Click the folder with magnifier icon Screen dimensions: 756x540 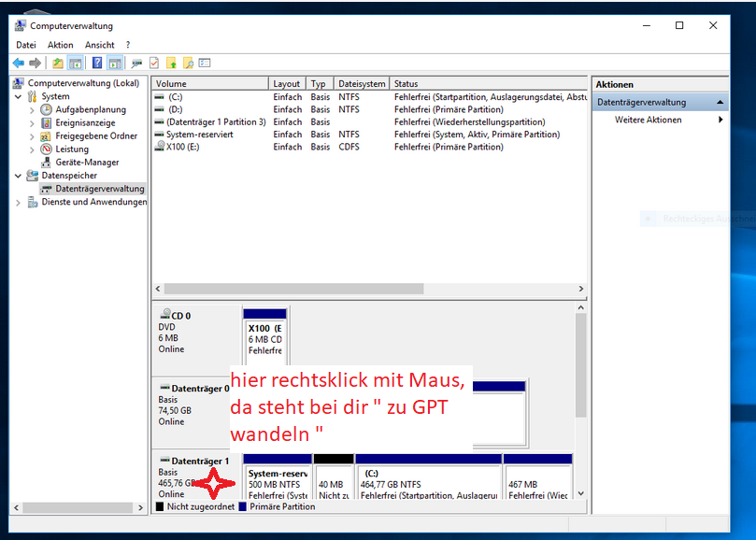click(188, 64)
